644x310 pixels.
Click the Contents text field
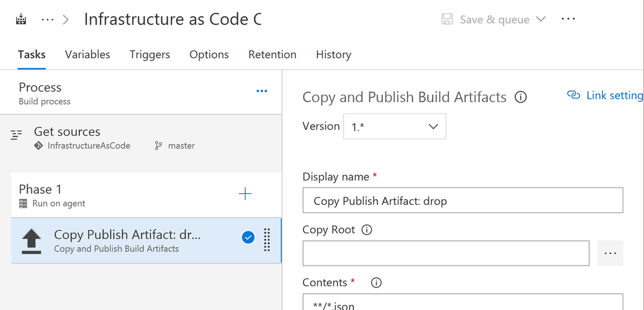(463, 302)
